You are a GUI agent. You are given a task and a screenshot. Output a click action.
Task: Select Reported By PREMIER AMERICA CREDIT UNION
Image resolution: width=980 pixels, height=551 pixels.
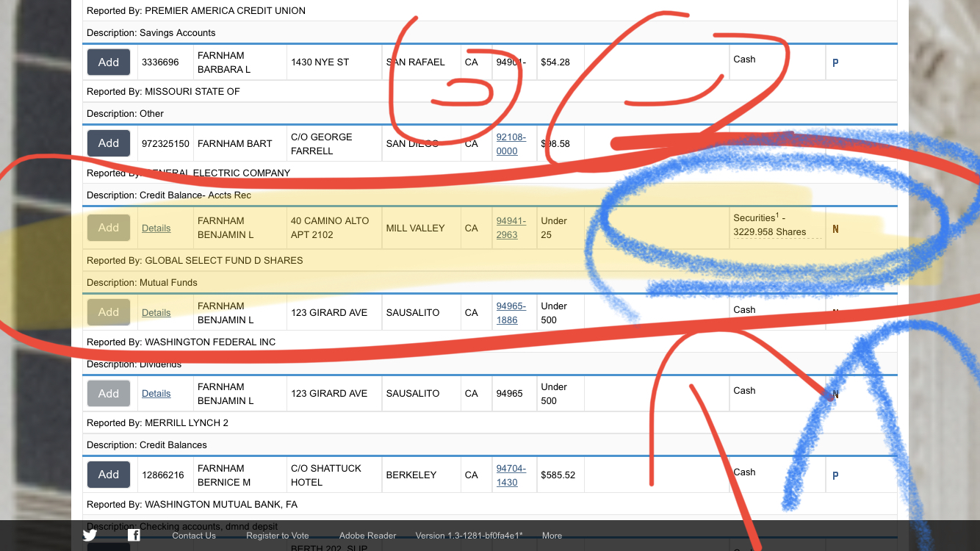pyautogui.click(x=196, y=11)
